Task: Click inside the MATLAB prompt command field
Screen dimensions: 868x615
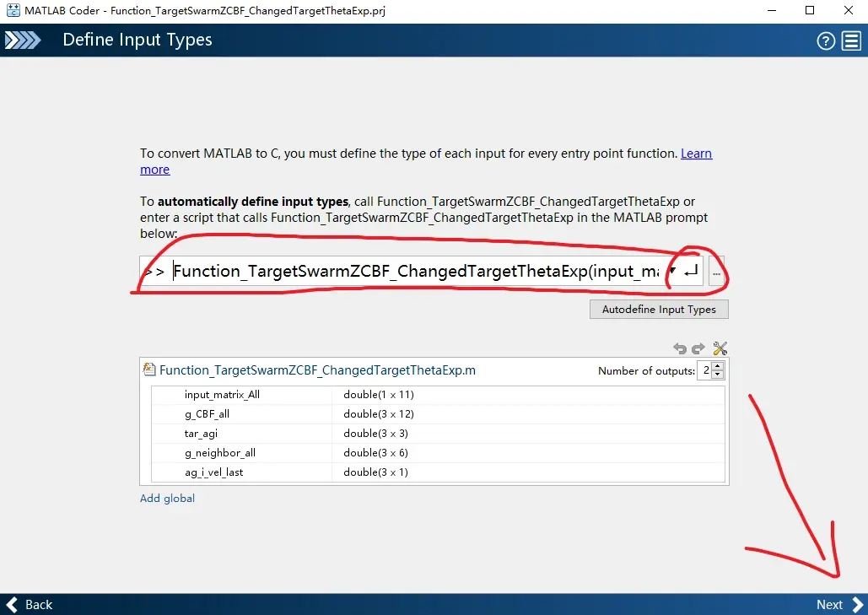Action: tap(416, 272)
